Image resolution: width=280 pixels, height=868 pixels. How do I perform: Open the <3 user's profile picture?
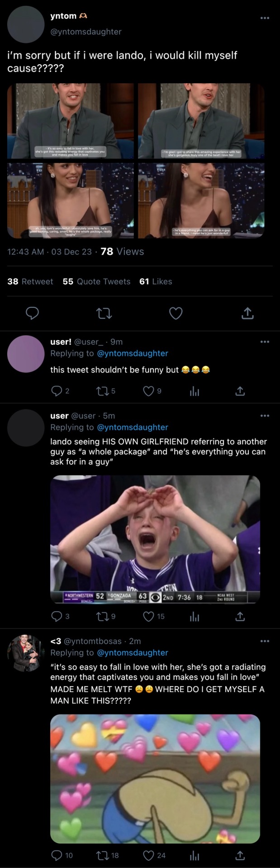(26, 653)
